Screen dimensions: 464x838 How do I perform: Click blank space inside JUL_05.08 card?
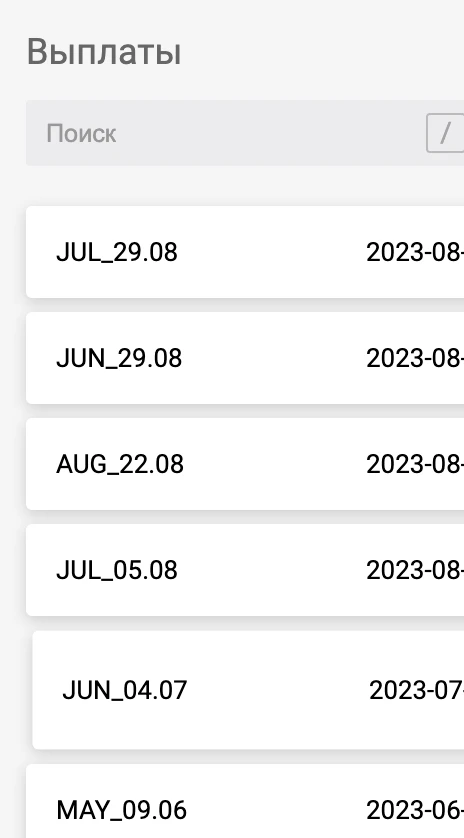[273, 570]
